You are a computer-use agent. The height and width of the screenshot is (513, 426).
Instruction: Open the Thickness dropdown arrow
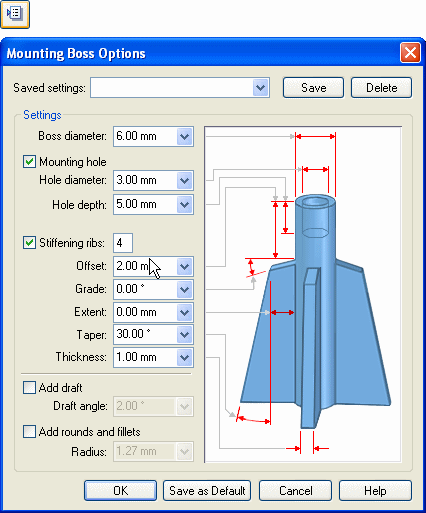[185, 358]
